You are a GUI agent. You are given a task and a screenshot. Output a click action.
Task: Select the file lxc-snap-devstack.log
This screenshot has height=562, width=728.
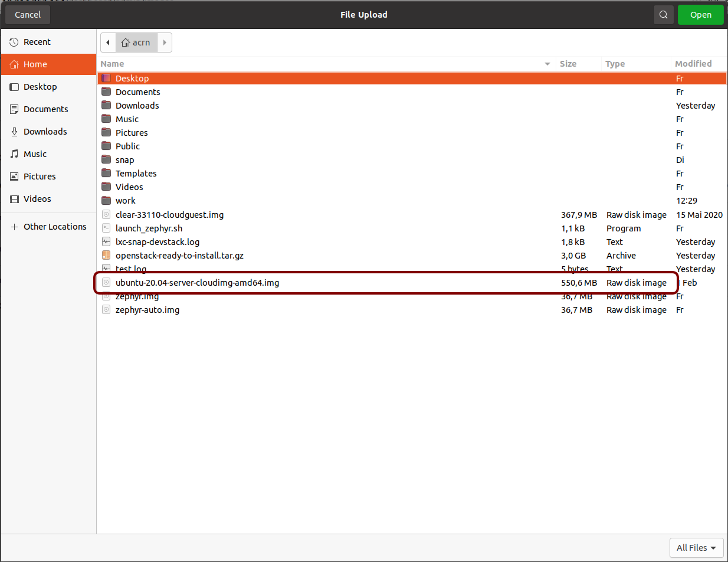click(158, 242)
